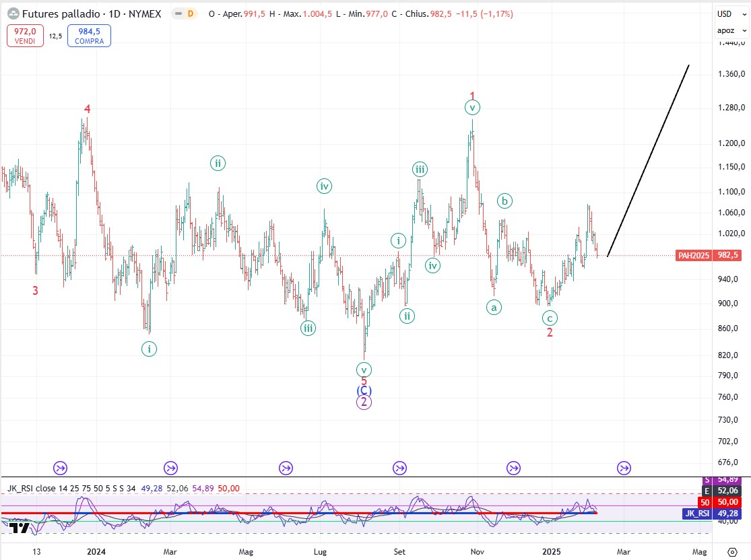Click the 860,0 price scale value
The image size is (751, 560).
[x=728, y=329]
